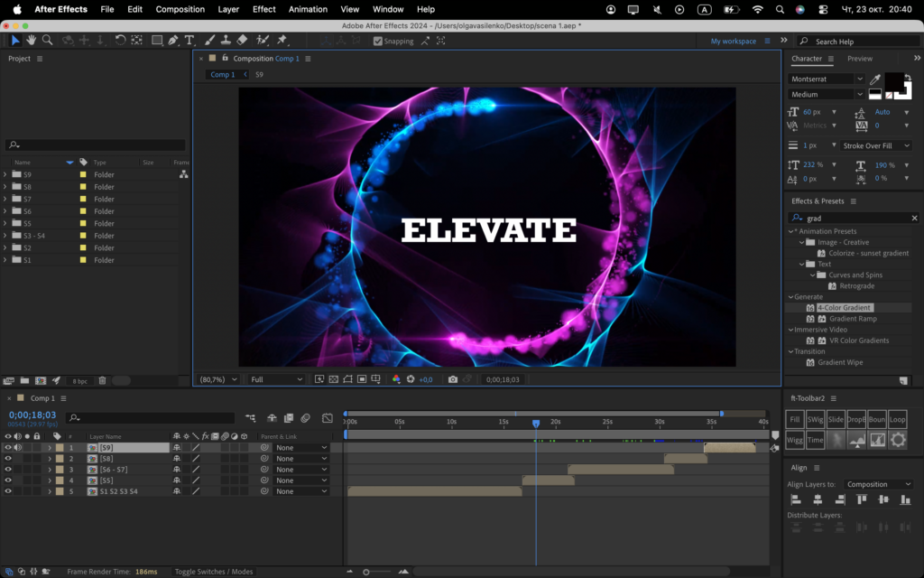Expand the [S8] layer properties
The height and width of the screenshot is (578, 924).
click(x=50, y=458)
